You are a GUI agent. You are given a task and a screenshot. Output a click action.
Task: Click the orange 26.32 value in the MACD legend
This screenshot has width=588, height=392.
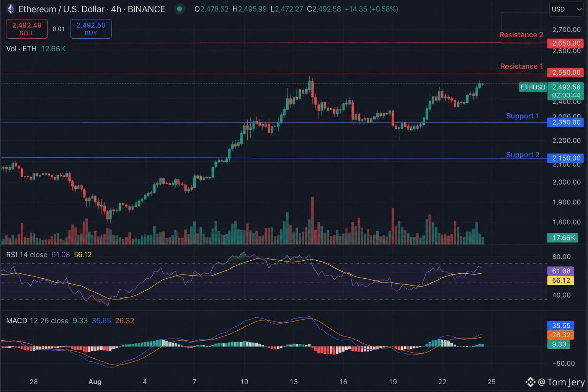coord(125,320)
